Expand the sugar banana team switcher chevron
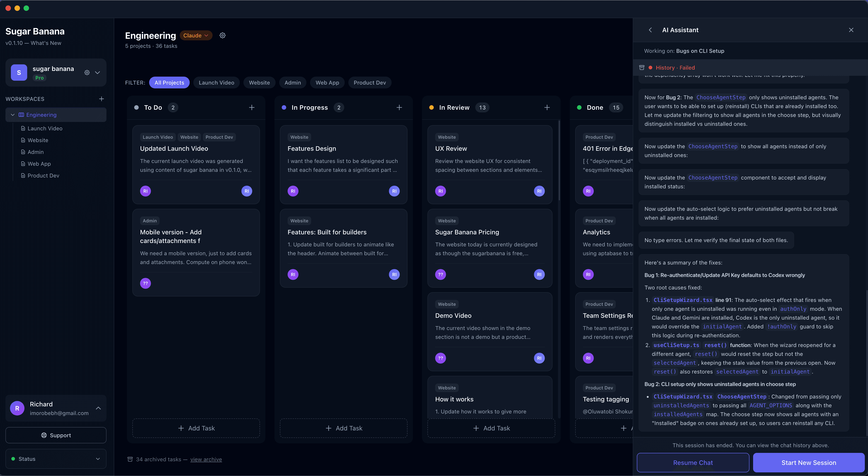Viewport: 868px width, 476px height. click(98, 73)
